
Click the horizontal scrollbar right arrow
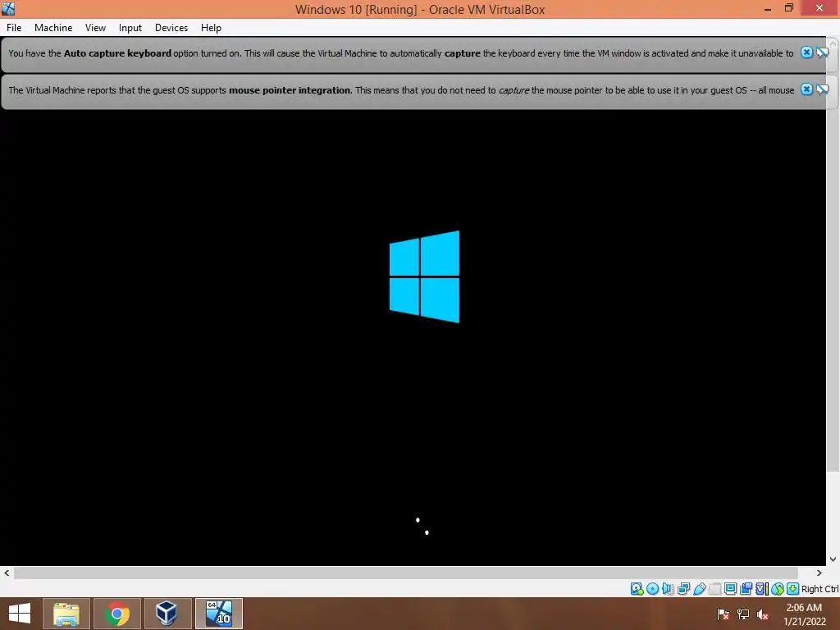coord(819,573)
